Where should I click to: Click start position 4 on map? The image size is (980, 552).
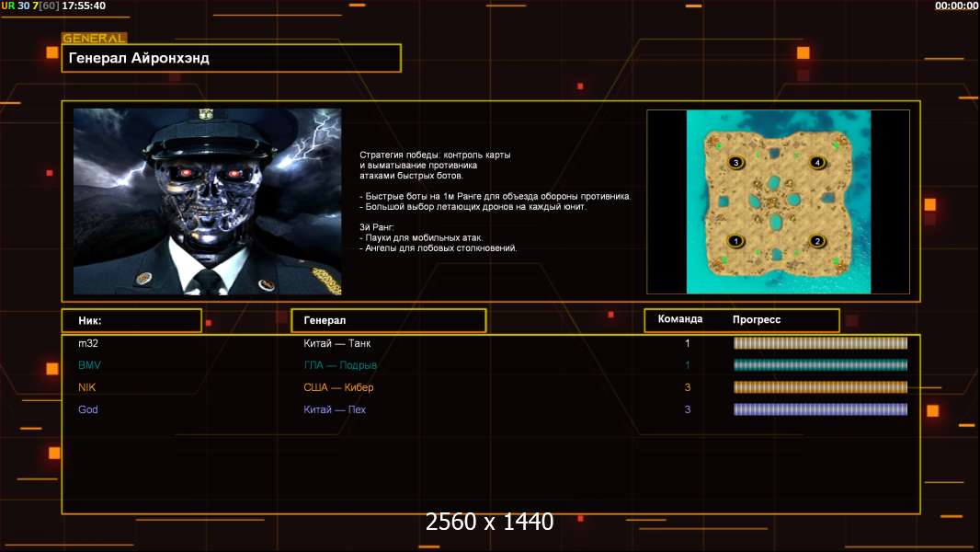pyautogui.click(x=817, y=163)
